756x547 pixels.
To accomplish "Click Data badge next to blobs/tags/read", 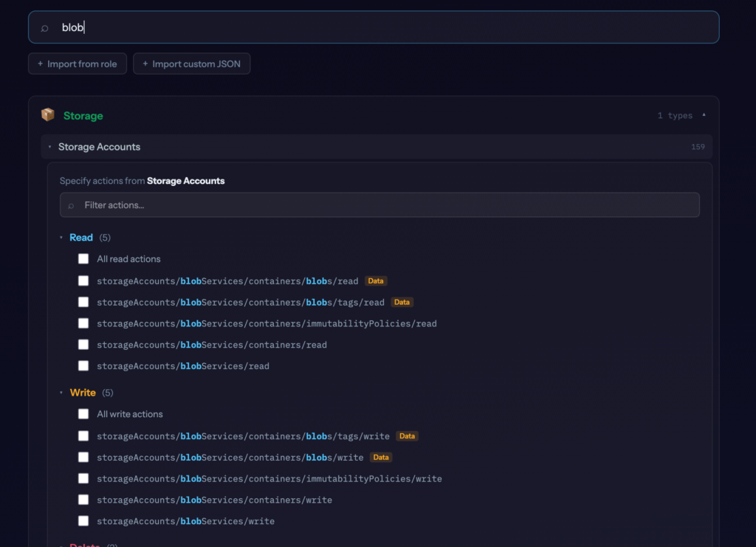I will (x=402, y=302).
